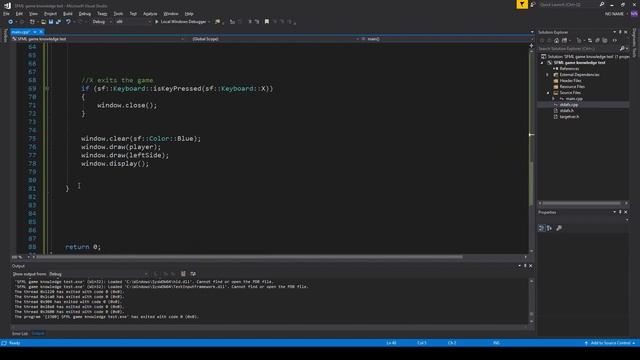Open the Project menu
This screenshot has height=360, width=640.
pos(51,14)
